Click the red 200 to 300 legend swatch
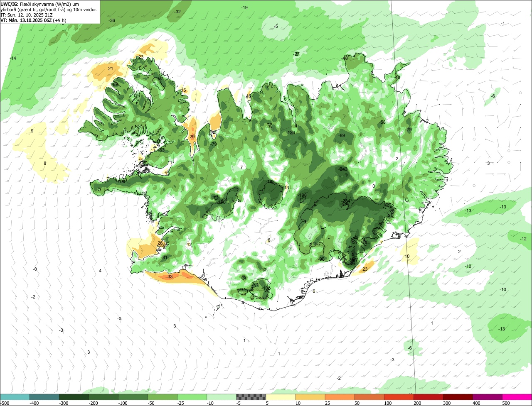The width and height of the screenshot is (532, 406). 429,397
